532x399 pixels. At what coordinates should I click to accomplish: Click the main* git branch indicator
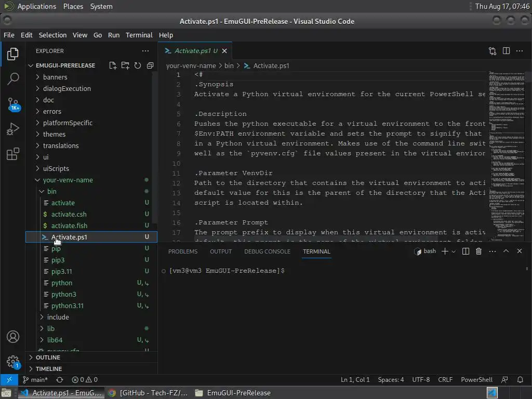[x=35, y=380]
